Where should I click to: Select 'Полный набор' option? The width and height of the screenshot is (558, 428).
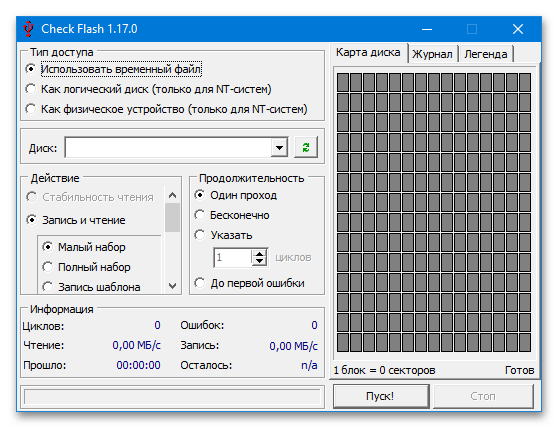pos(47,267)
